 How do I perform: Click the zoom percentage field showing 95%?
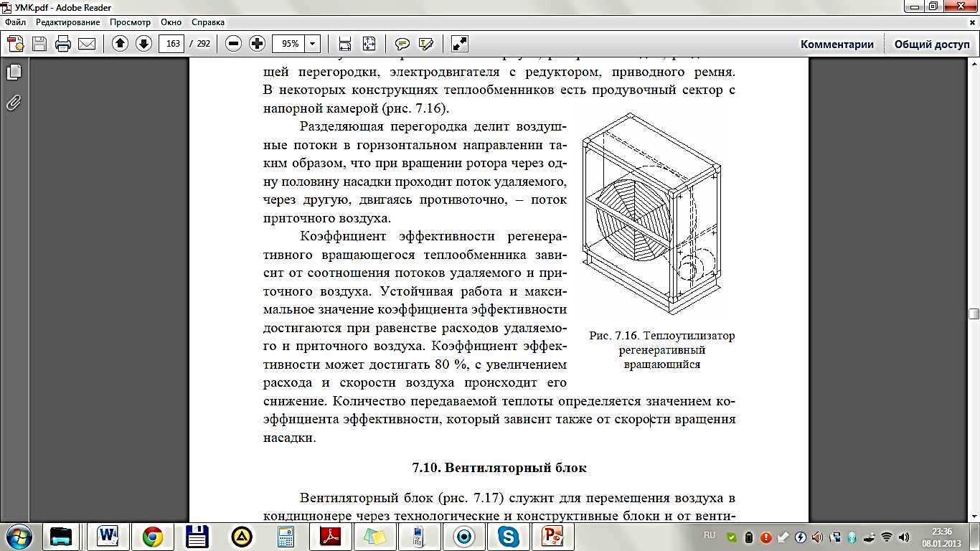click(289, 44)
